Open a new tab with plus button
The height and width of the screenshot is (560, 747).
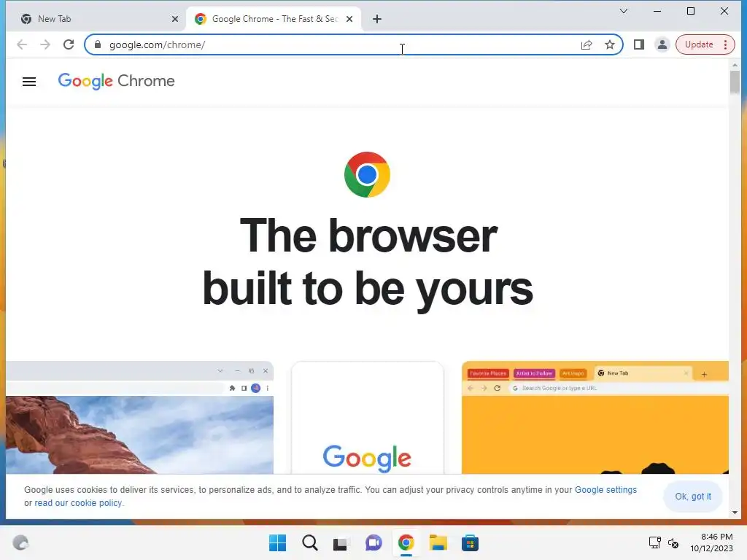(377, 18)
